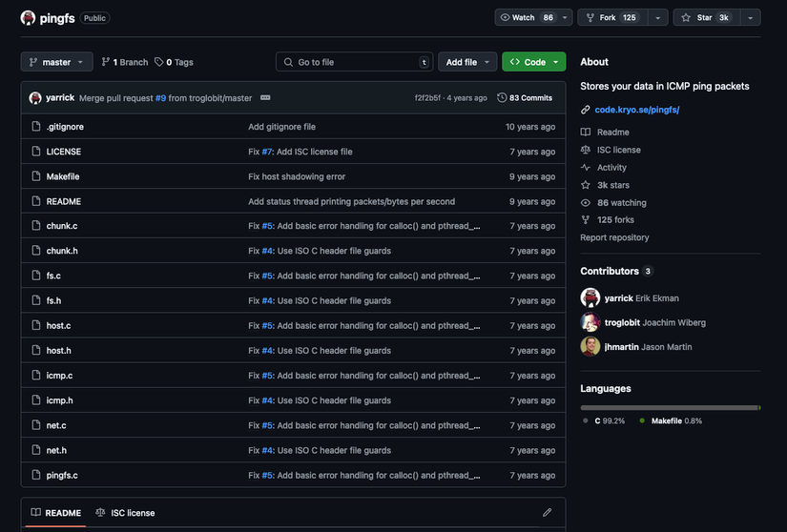Click the eye icon next to 86 watching
This screenshot has height=532, width=787.
pos(585,202)
